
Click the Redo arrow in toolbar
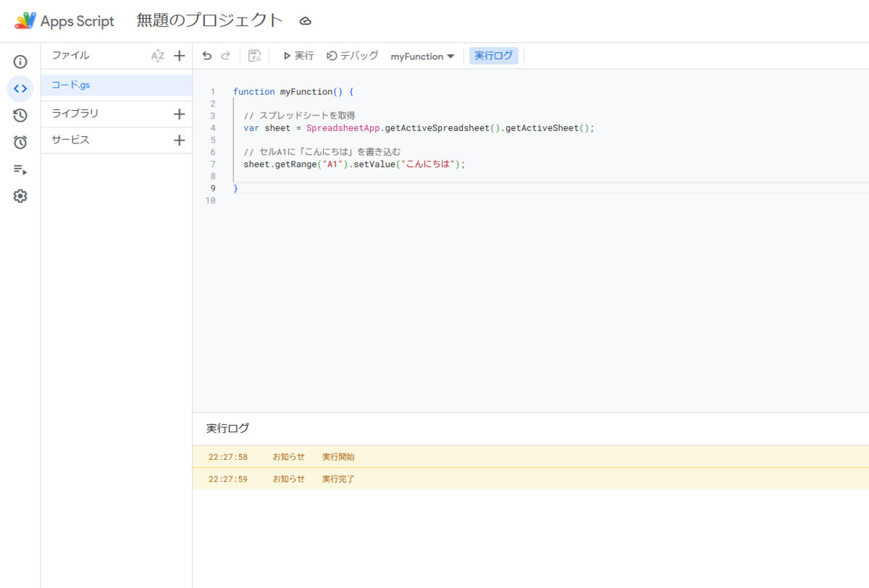[226, 56]
